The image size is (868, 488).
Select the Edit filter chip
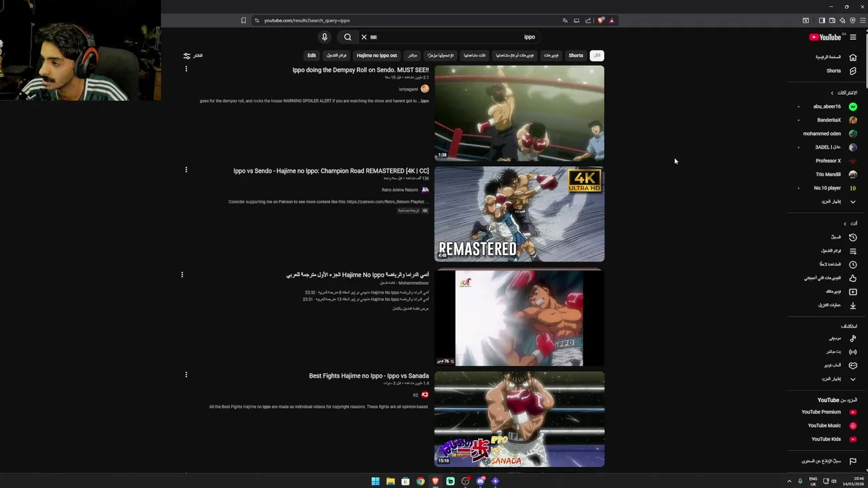(311, 56)
